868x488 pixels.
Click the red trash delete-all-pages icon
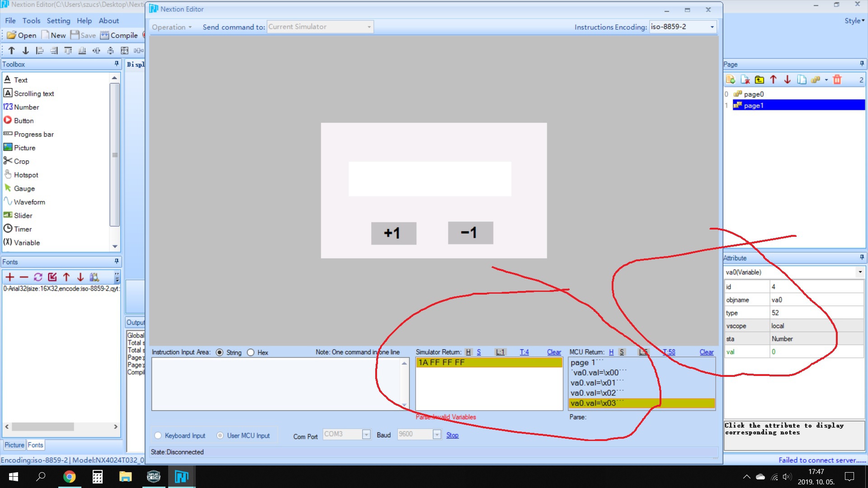837,80
